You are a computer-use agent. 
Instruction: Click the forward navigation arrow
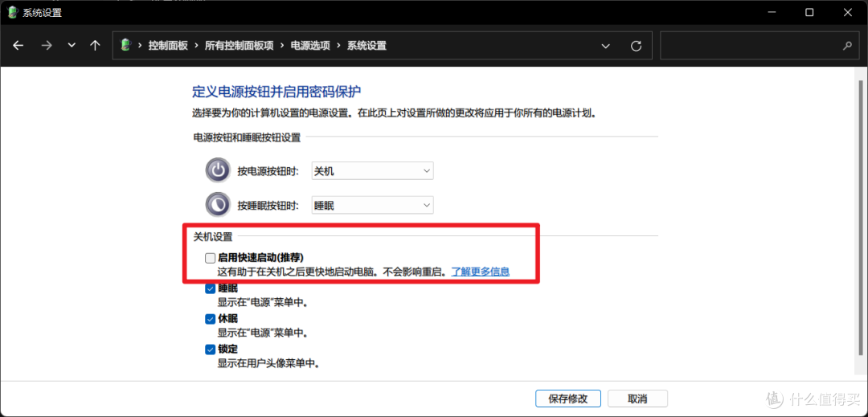click(47, 45)
